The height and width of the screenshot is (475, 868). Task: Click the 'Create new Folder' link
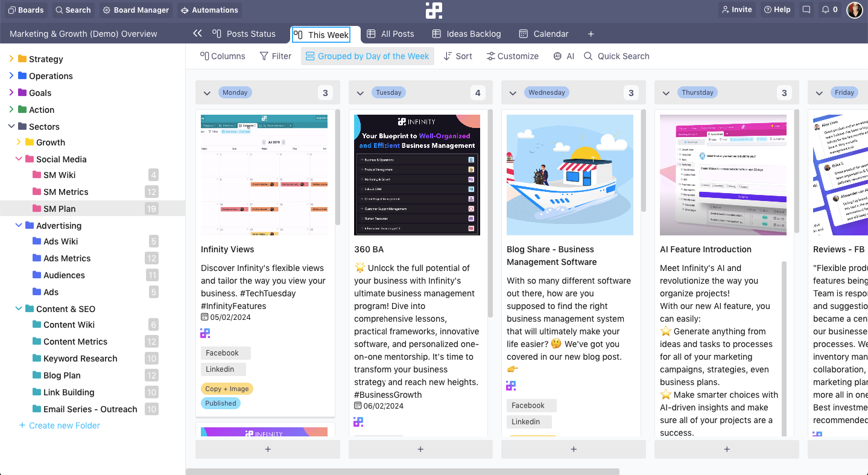59,425
